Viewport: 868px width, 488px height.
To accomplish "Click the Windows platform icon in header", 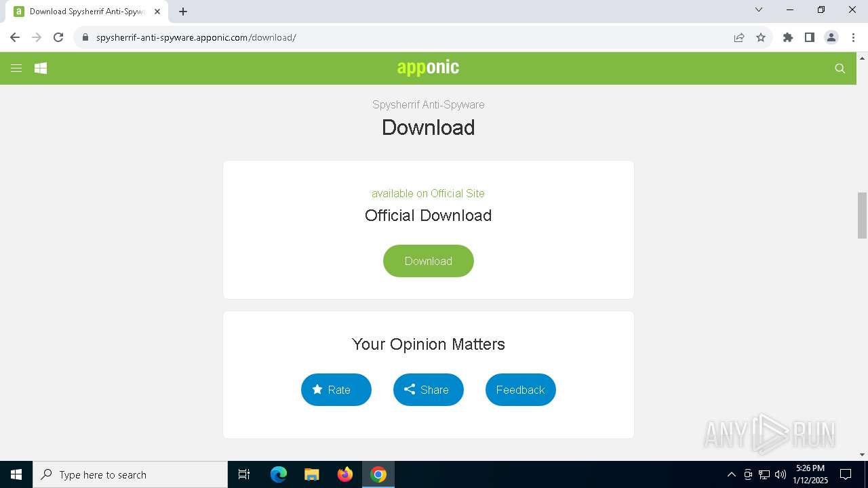I will 41,68.
